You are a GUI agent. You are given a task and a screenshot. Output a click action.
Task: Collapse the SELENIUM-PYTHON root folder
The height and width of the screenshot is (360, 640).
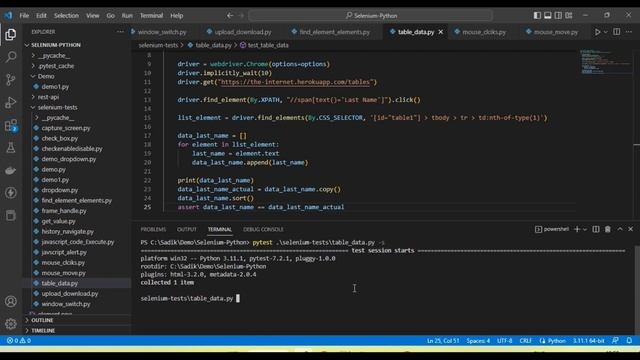pos(56,45)
